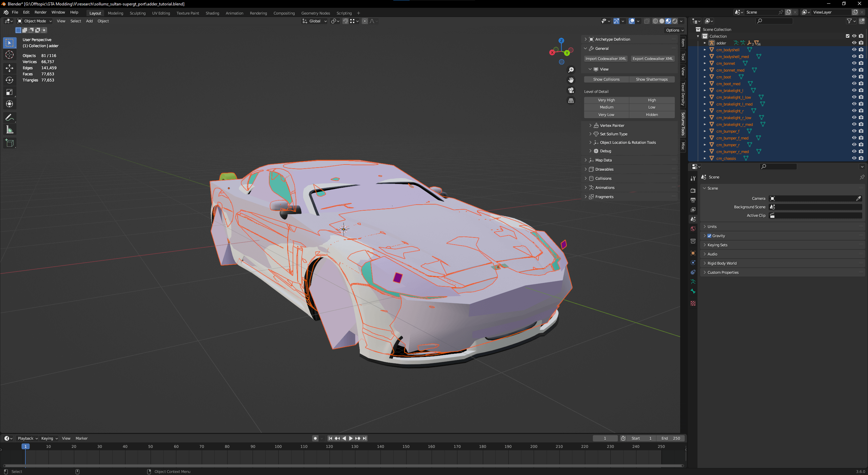Toggle camera view icon in viewport
Viewport: 868px width, 475px height.
tap(571, 90)
